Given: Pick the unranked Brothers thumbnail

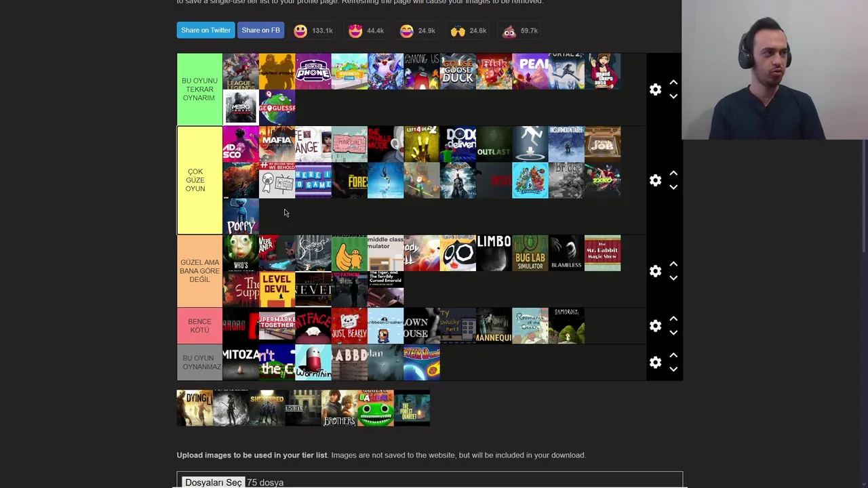Looking at the screenshot, I should tap(339, 408).
